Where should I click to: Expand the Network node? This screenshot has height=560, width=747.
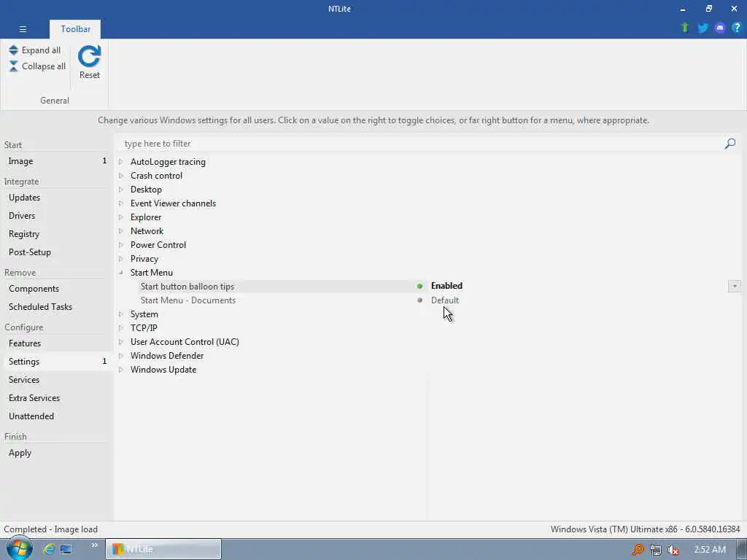pos(120,231)
